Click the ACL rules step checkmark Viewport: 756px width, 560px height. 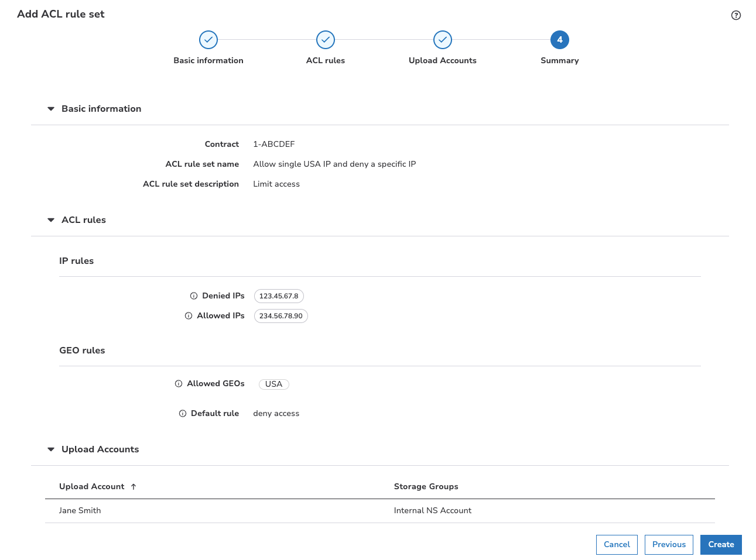[326, 40]
